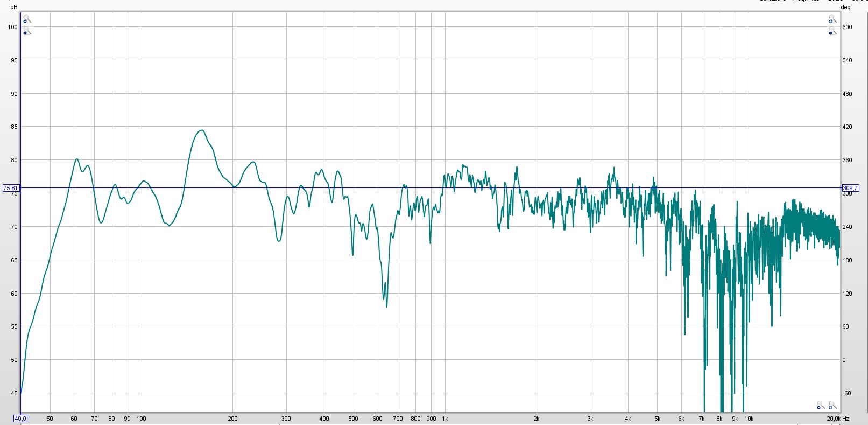Zoom in the dB axis with the magnifier
This screenshot has width=868, height=425.
pos(27,20)
